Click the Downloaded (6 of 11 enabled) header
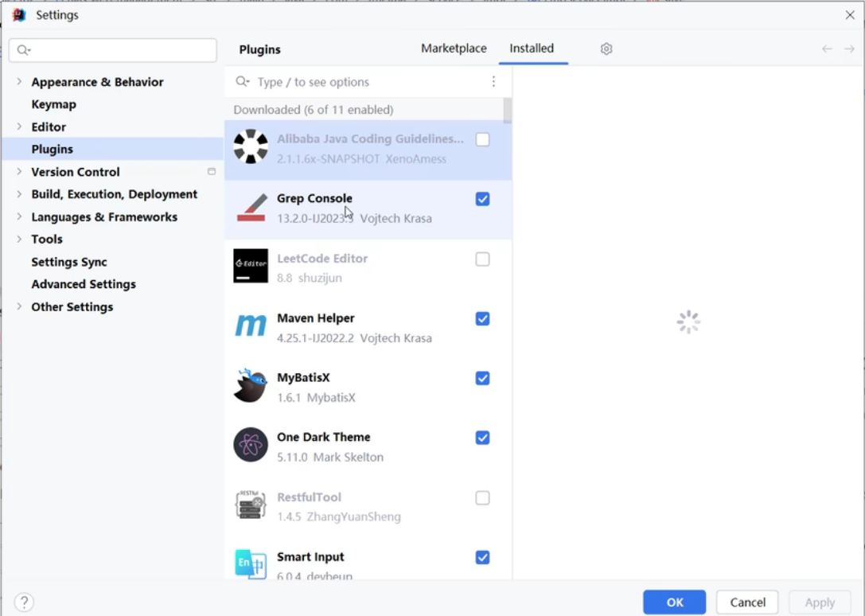The image size is (865, 616). coord(314,110)
